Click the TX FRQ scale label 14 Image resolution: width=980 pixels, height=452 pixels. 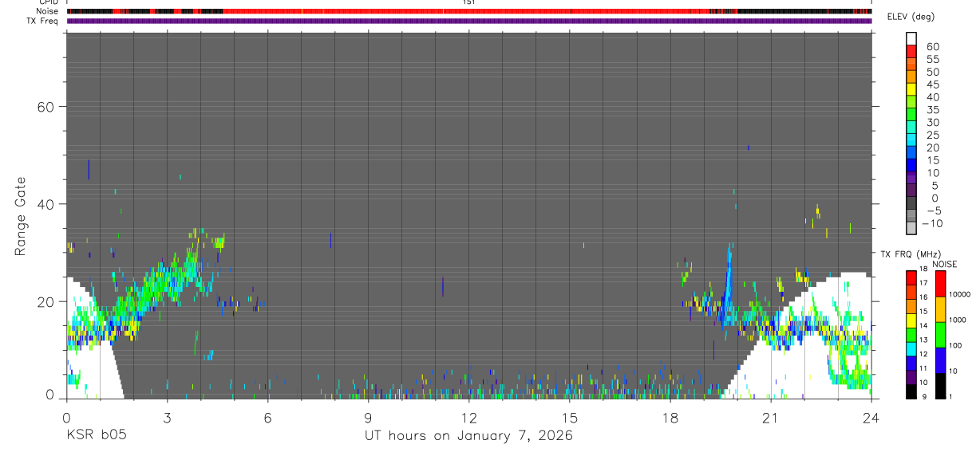[x=923, y=325]
